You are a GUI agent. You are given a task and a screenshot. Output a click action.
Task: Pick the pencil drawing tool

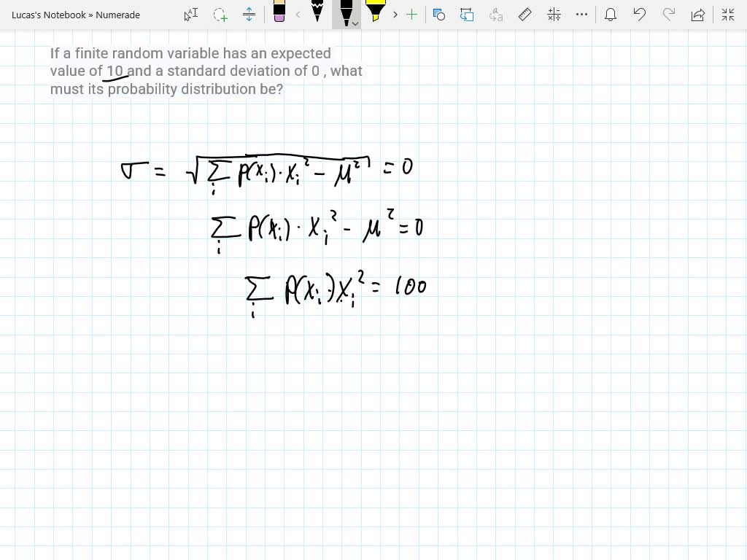tap(317, 15)
